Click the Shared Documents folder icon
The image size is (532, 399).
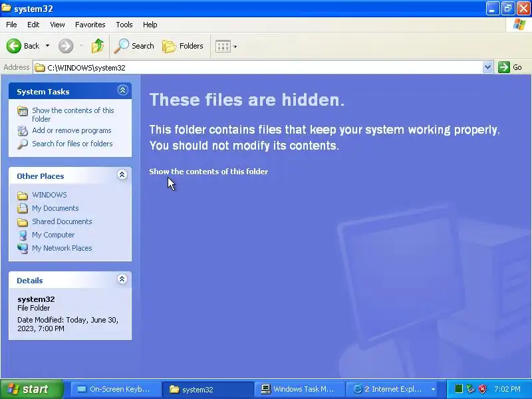[23, 222]
